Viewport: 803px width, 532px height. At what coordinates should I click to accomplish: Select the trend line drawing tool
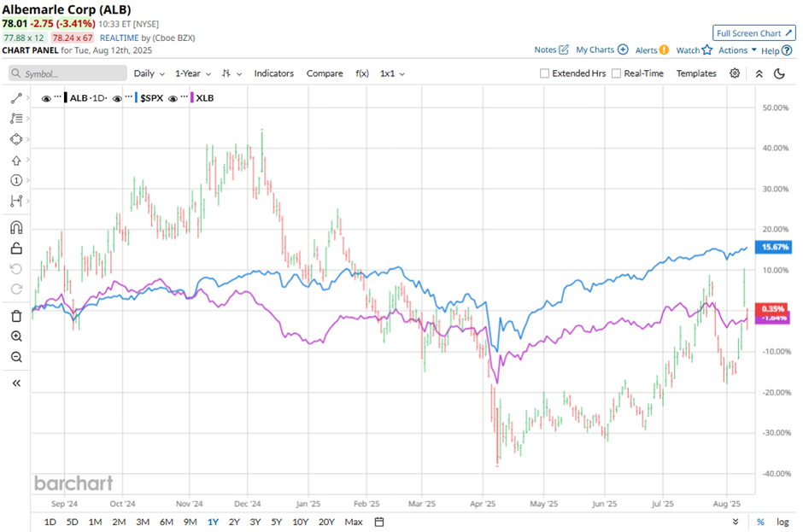[16, 98]
